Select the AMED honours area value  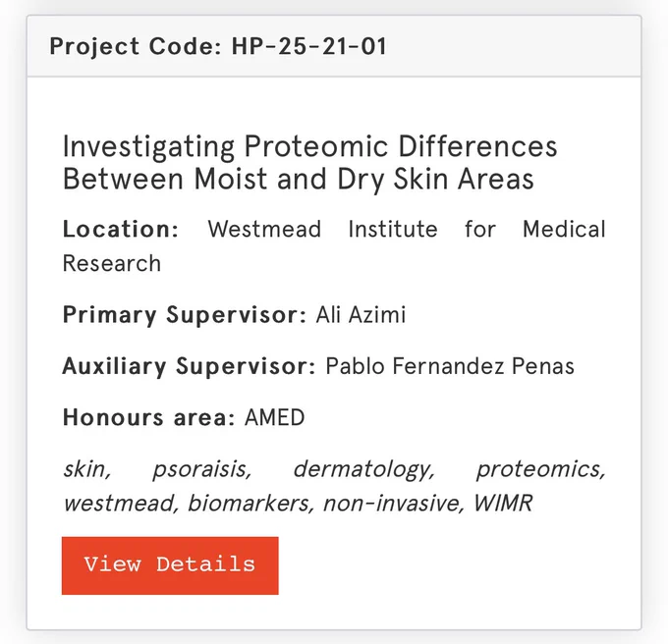[x=274, y=417]
